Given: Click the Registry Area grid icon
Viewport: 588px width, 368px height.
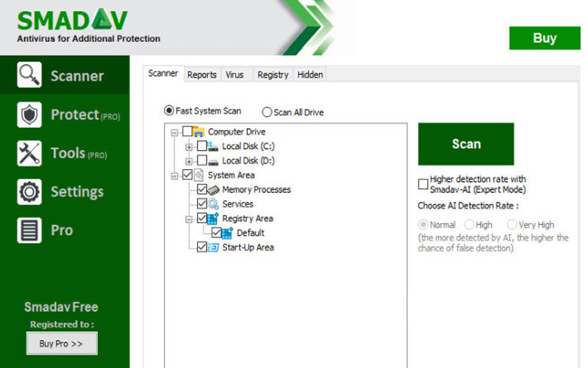Looking at the screenshot, I should (213, 218).
